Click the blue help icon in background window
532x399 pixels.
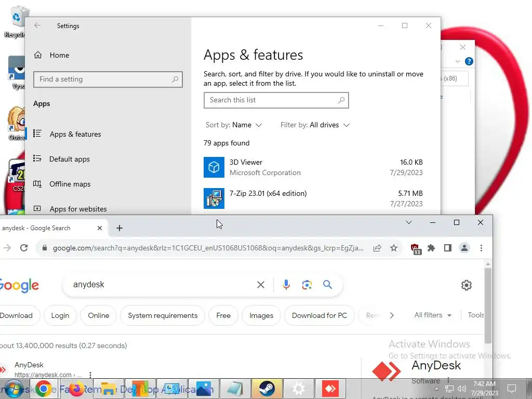(469, 61)
